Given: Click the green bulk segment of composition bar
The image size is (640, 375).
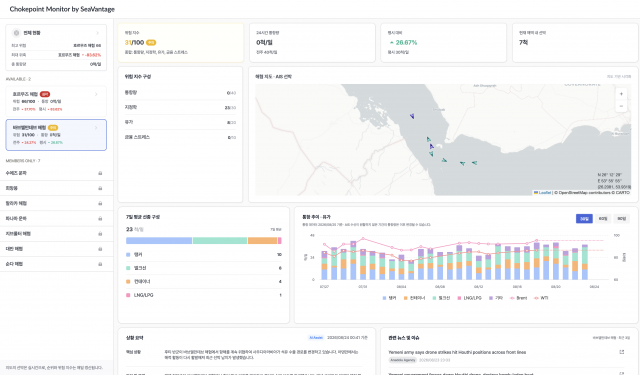Looking at the screenshot, I should point(220,241).
